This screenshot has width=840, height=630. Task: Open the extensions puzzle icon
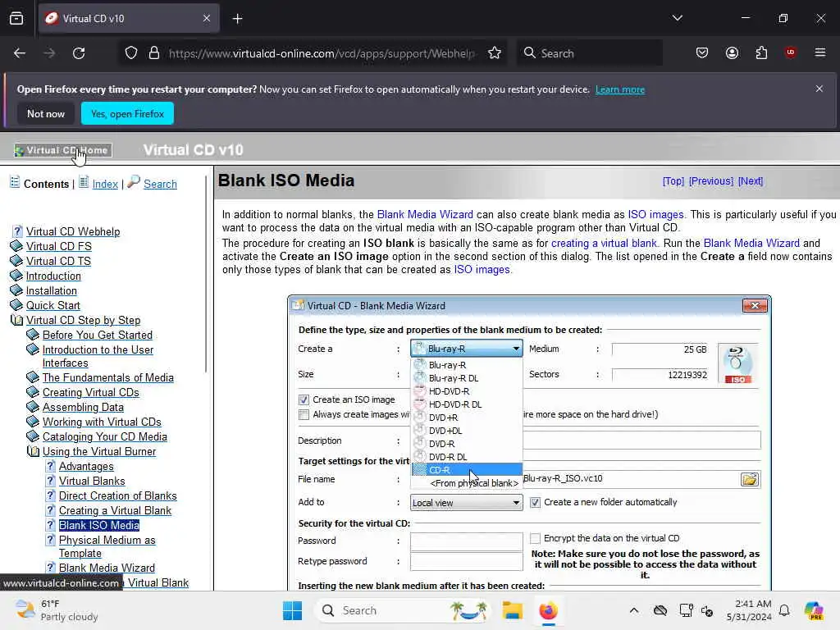(x=761, y=53)
